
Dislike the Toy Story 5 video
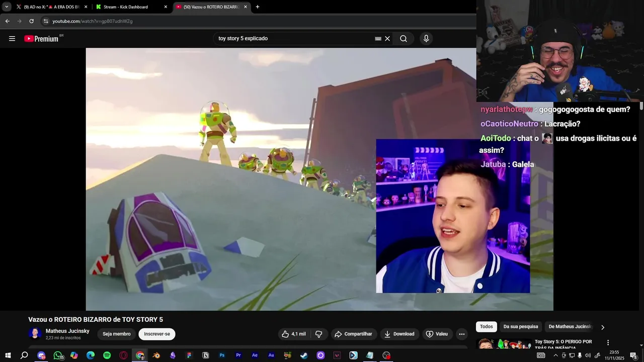tap(318, 334)
